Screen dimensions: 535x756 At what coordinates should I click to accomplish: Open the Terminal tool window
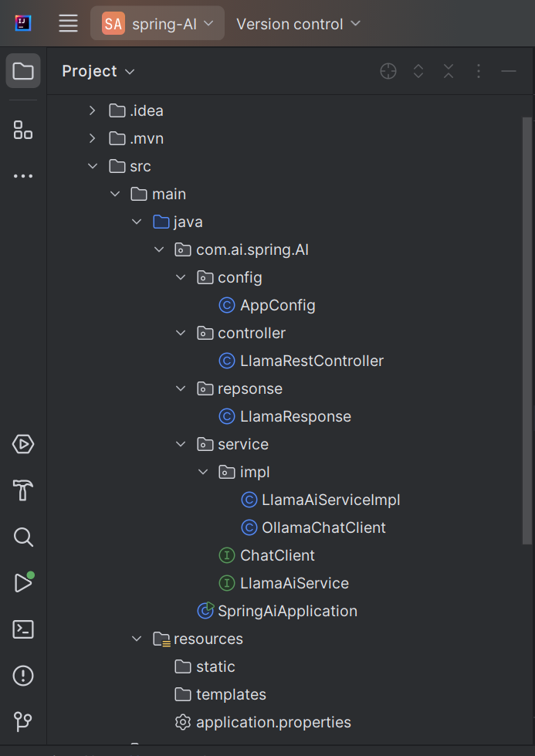point(22,629)
